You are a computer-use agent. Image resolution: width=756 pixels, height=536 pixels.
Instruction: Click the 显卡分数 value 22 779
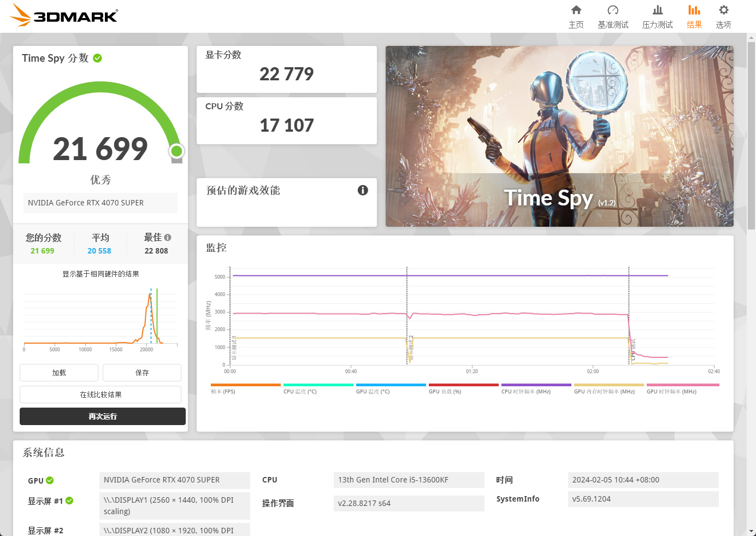[287, 74]
